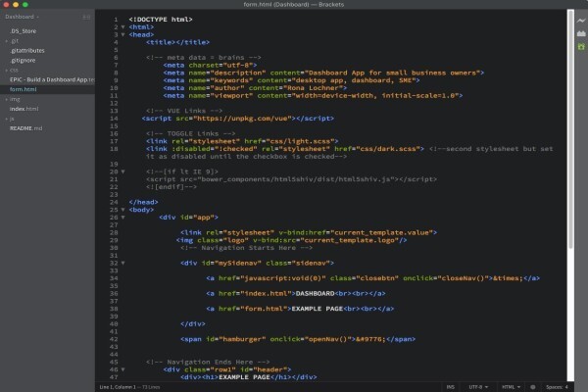Image resolution: width=588 pixels, height=392 pixels.
Task: Open the Dashboard project dropdown
Action: [x=22, y=17]
